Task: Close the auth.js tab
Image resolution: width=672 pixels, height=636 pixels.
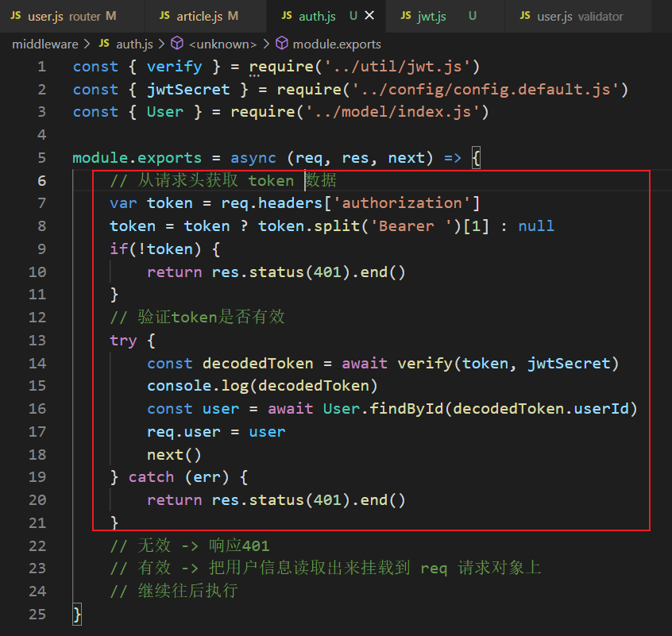Action: point(369,16)
